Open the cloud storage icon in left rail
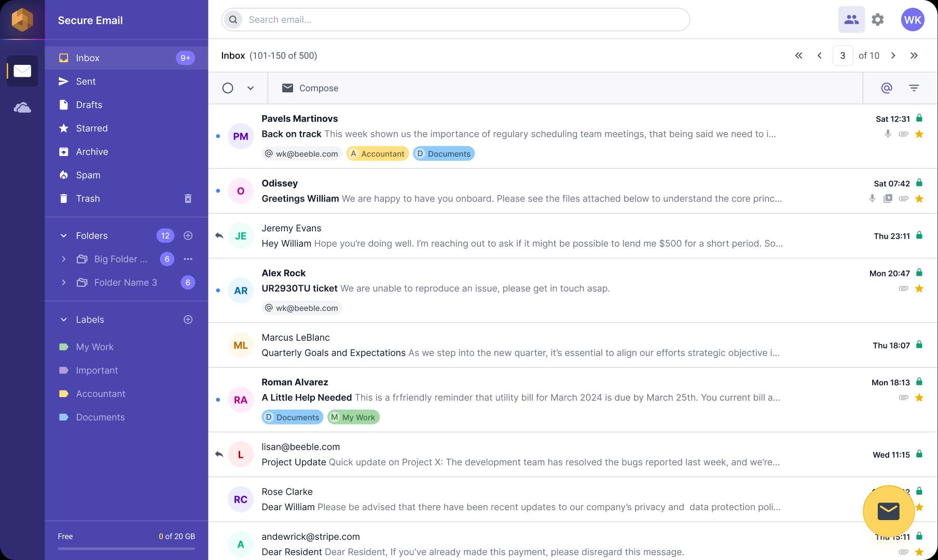The height and width of the screenshot is (560, 938). 22,107
